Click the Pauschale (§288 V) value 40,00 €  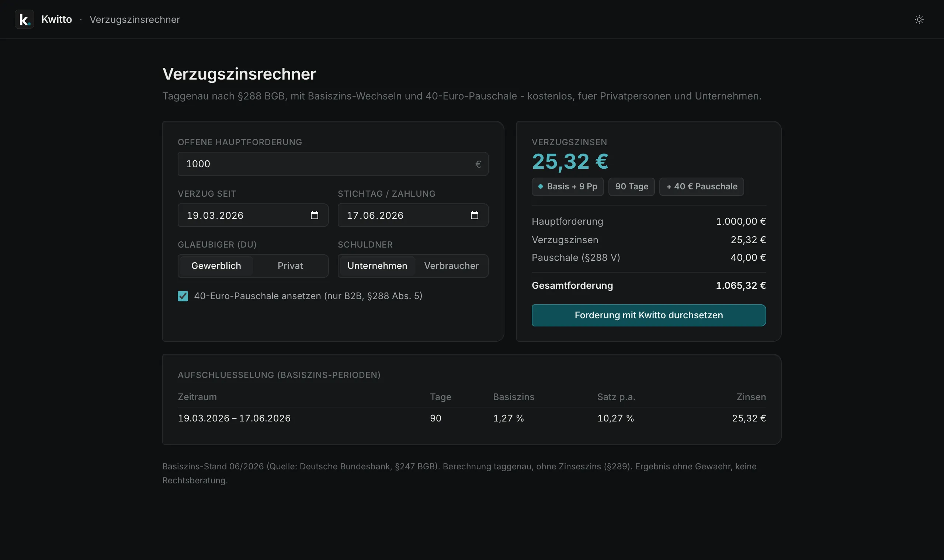(748, 258)
